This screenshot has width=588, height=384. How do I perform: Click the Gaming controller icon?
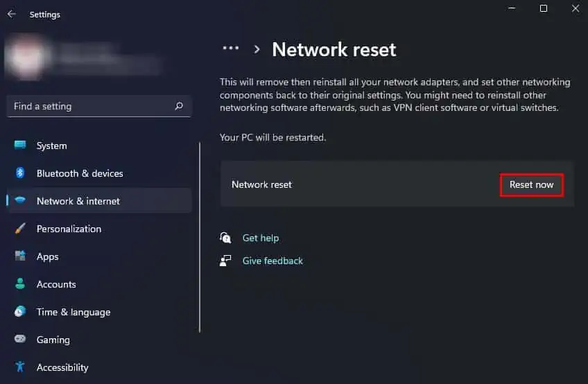tap(21, 340)
